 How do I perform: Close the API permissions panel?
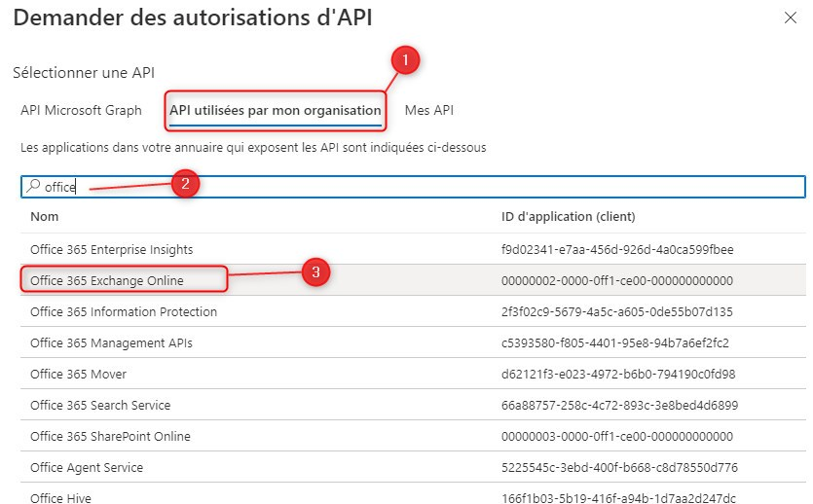coord(789,18)
